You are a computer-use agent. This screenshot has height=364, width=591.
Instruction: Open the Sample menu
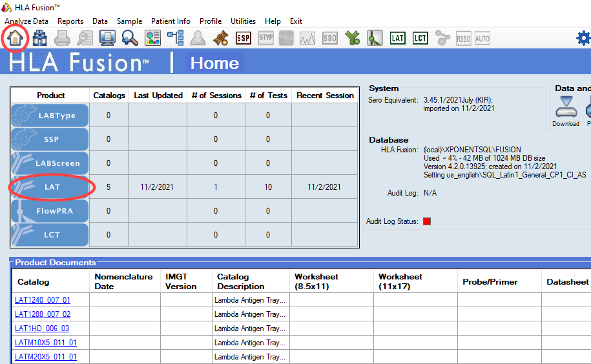129,21
